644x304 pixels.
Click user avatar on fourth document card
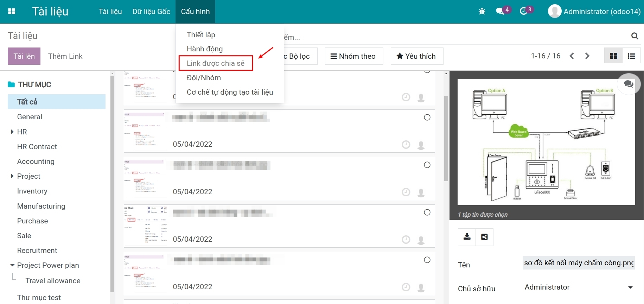[421, 240]
